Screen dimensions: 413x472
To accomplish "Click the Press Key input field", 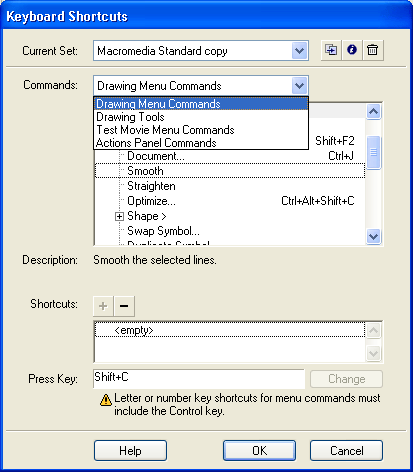I will (199, 378).
